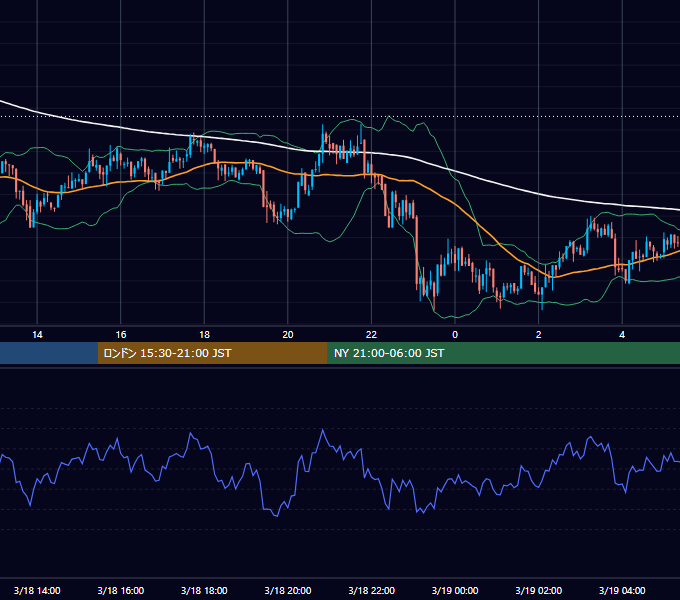Image resolution: width=680 pixels, height=600 pixels.
Task: Click the '3/18 20:00' time label
Action: click(288, 590)
